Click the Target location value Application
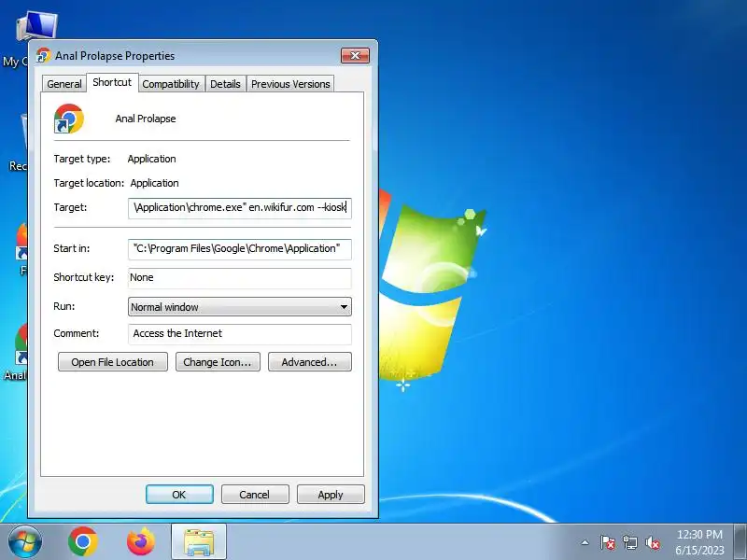 tap(154, 183)
